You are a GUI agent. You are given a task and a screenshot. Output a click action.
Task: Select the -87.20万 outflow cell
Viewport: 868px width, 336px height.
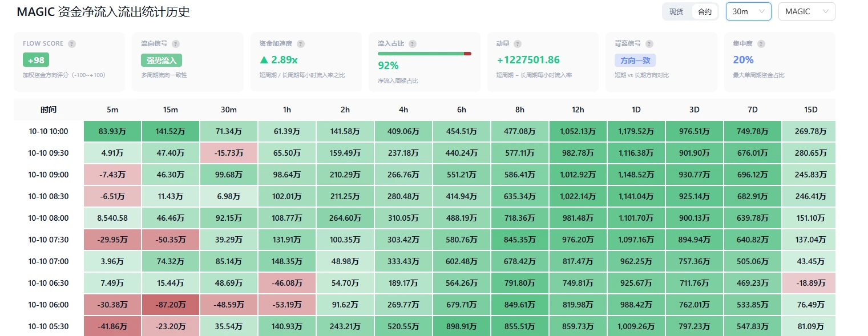tap(171, 305)
